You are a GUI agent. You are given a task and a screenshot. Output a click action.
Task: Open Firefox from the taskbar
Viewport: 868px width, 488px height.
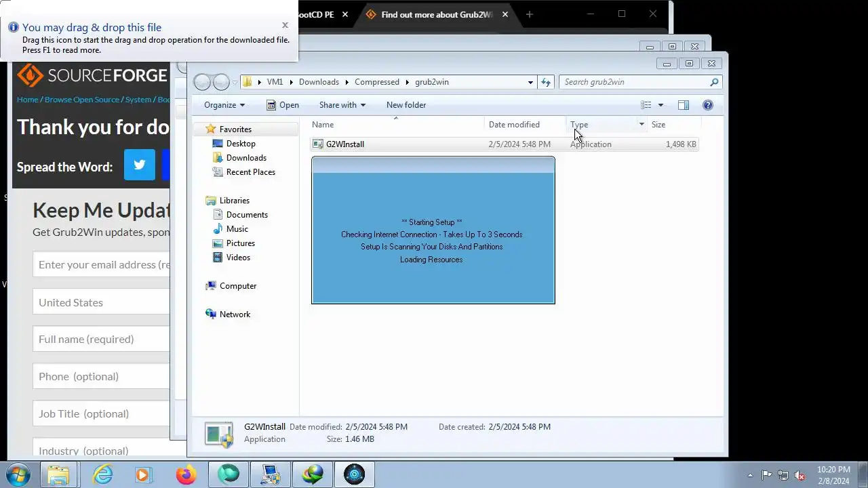pos(186,474)
